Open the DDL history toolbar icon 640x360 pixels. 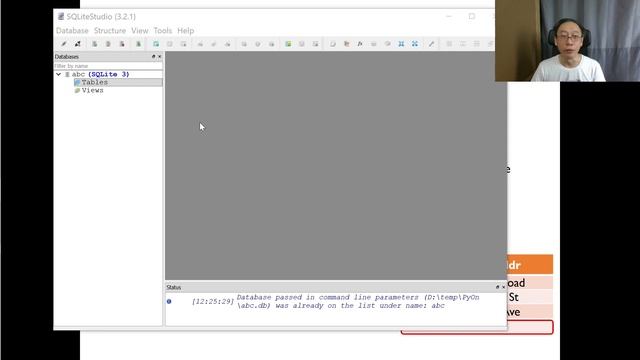[347, 44]
